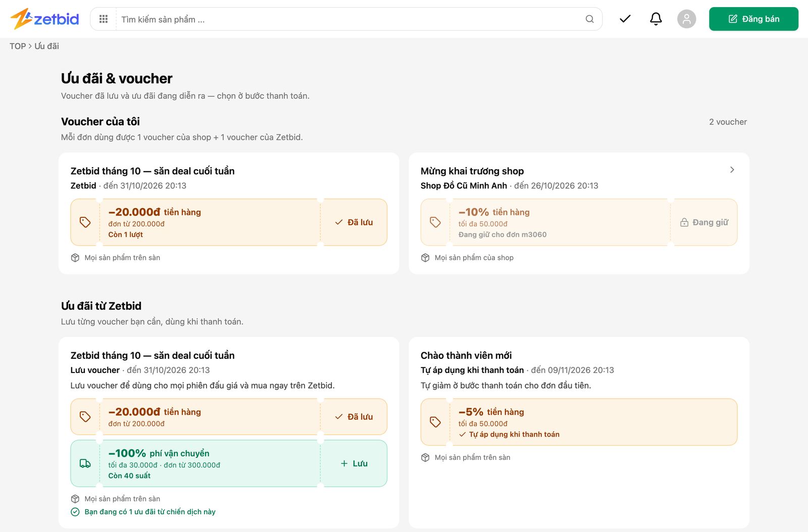Click Đang giữ cho đơn m3060 text
Screen dimensions: 808x532
coord(502,234)
